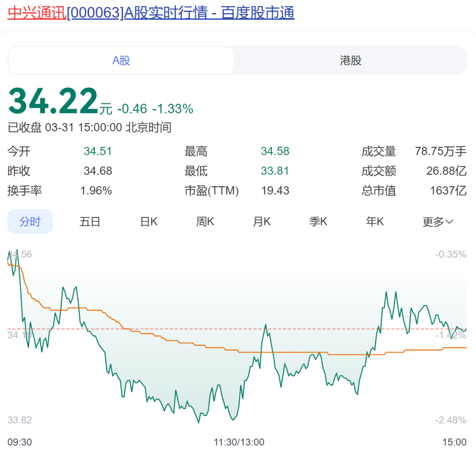The height and width of the screenshot is (450, 476).
Task: Open the 中兴通讯 A股实时行情 title link
Action: pyautogui.click(x=151, y=13)
